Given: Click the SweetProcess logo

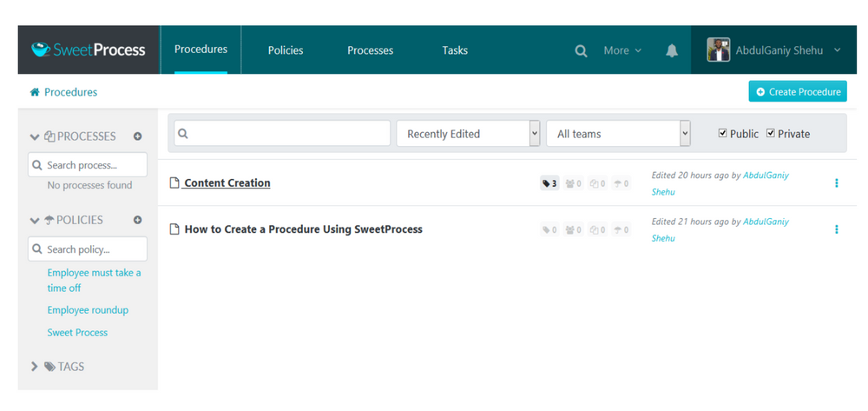Looking at the screenshot, I should tap(88, 50).
